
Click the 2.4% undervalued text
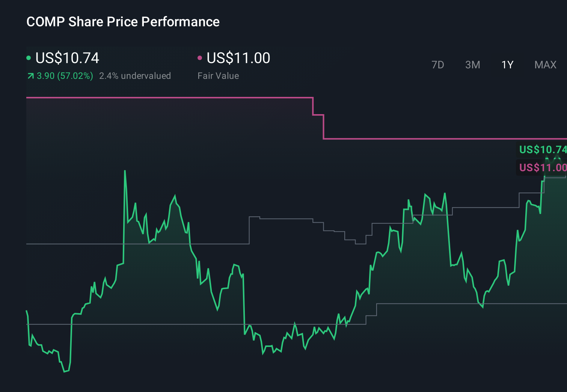[x=135, y=76]
